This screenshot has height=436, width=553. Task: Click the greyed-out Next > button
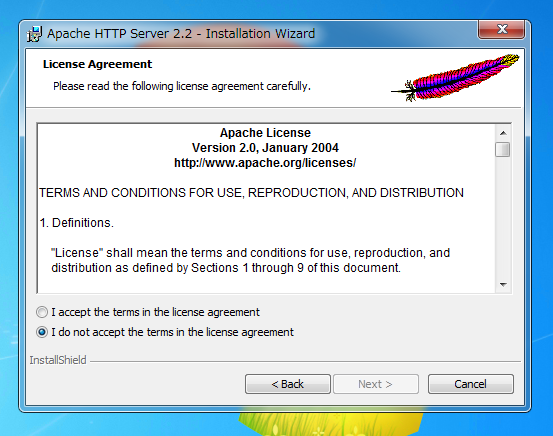click(376, 384)
